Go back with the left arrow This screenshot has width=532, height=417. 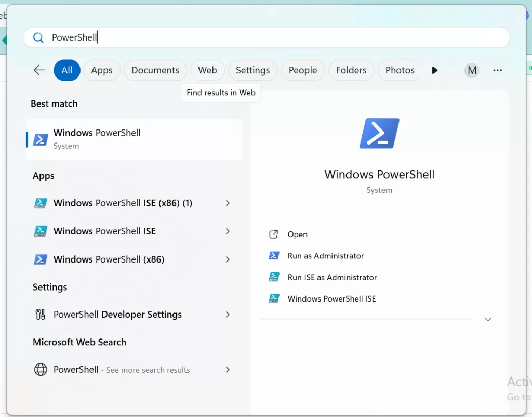(x=39, y=70)
